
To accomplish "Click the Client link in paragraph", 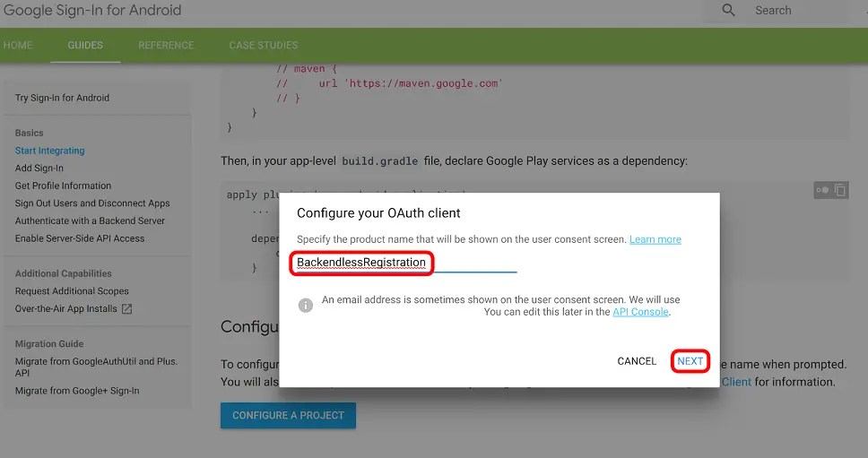I will tap(737, 382).
